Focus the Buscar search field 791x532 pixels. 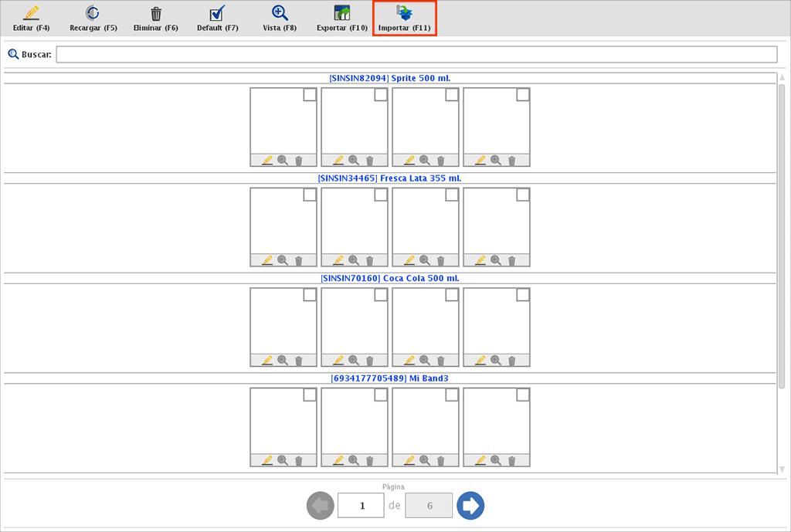pos(416,55)
